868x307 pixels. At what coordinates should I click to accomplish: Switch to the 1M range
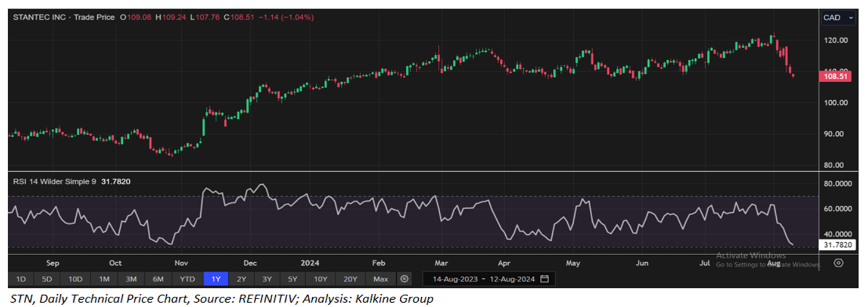pos(104,279)
